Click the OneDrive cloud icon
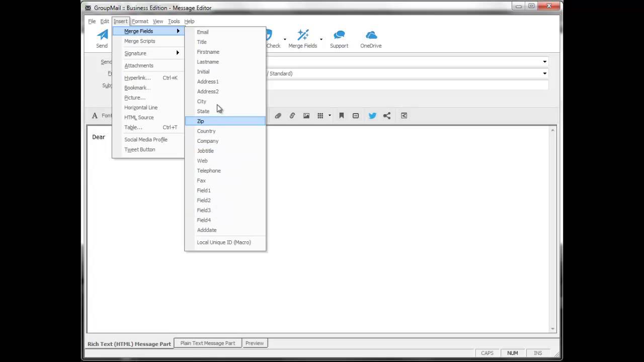 click(x=371, y=35)
